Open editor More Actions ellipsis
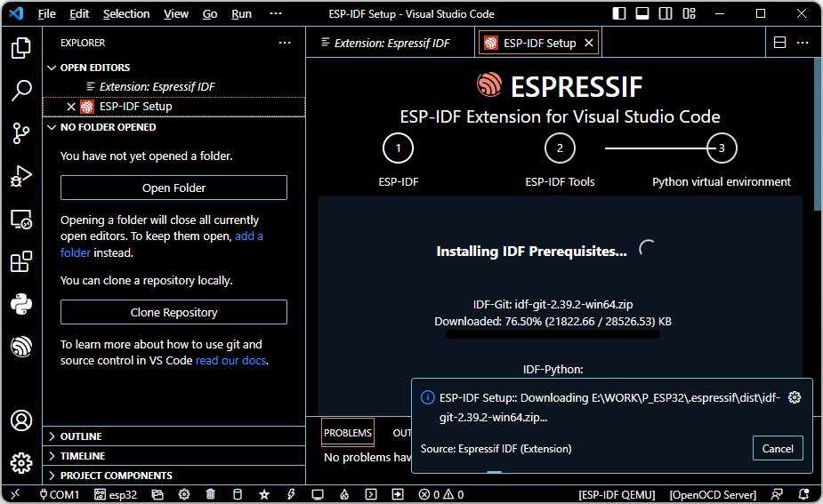Image resolution: width=823 pixels, height=504 pixels. 803,43
